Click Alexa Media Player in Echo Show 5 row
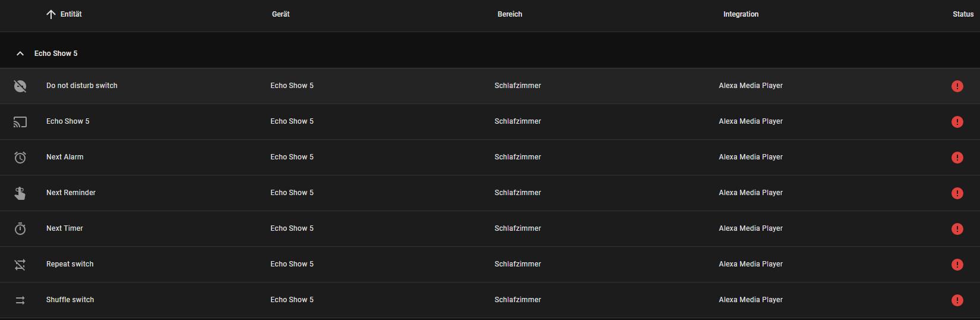 click(x=750, y=121)
